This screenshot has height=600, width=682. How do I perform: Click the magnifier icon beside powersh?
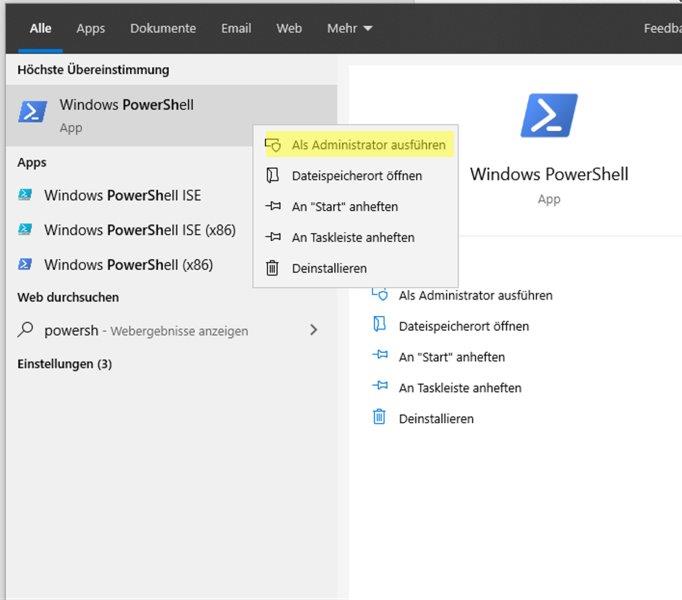(x=25, y=329)
